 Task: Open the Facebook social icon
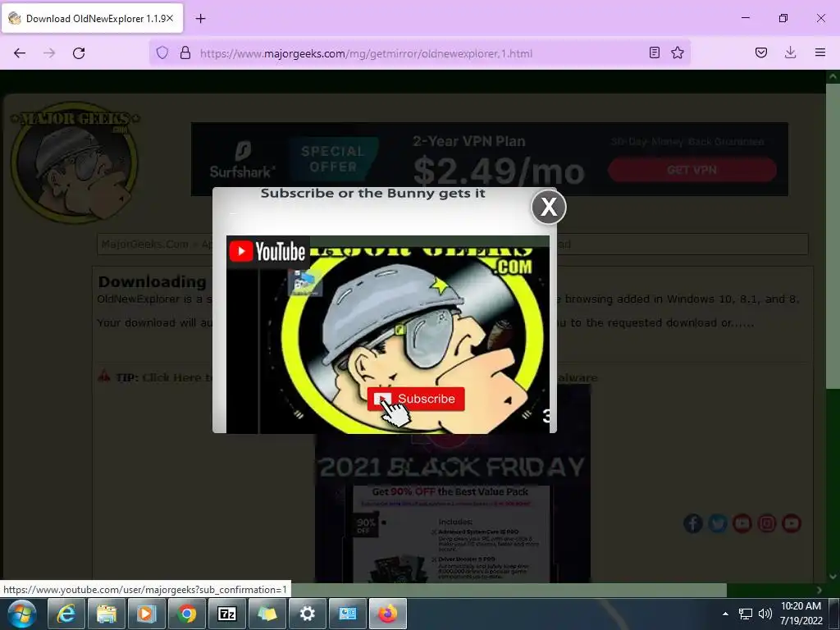[x=692, y=523]
